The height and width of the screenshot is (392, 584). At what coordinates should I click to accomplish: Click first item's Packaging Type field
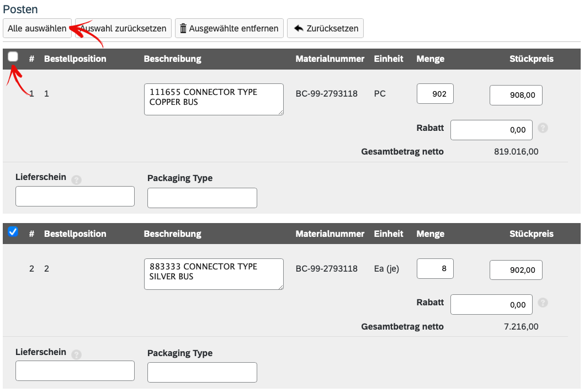[x=202, y=198]
